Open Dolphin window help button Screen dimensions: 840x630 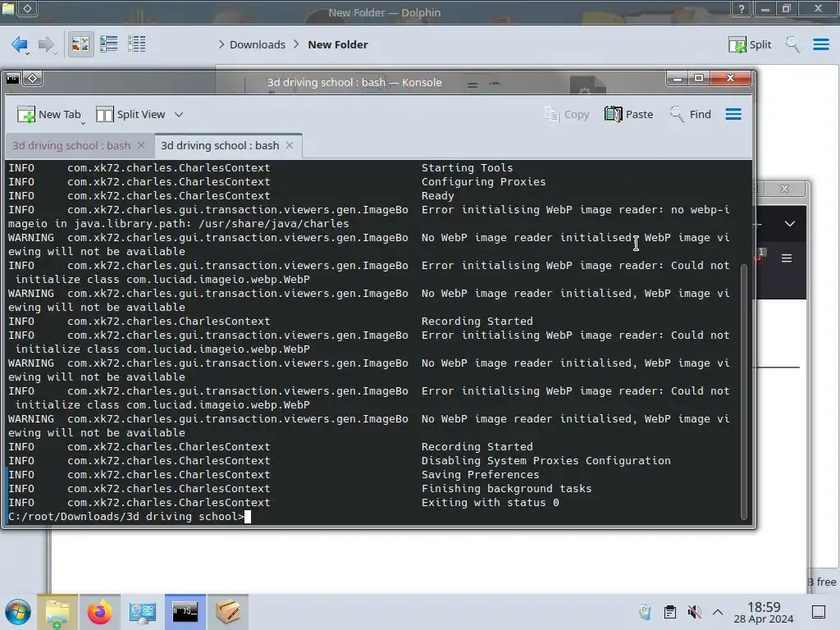coord(742,8)
